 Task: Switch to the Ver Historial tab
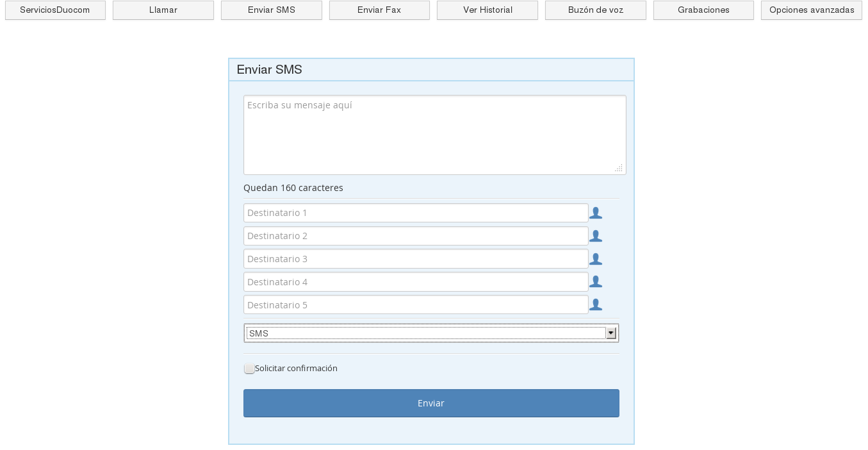pyautogui.click(x=487, y=10)
